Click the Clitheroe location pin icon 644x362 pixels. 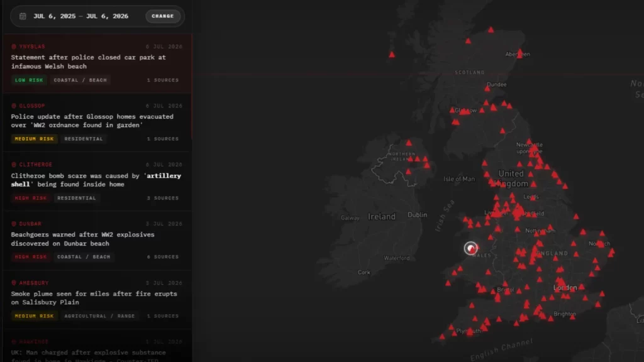tap(14, 165)
